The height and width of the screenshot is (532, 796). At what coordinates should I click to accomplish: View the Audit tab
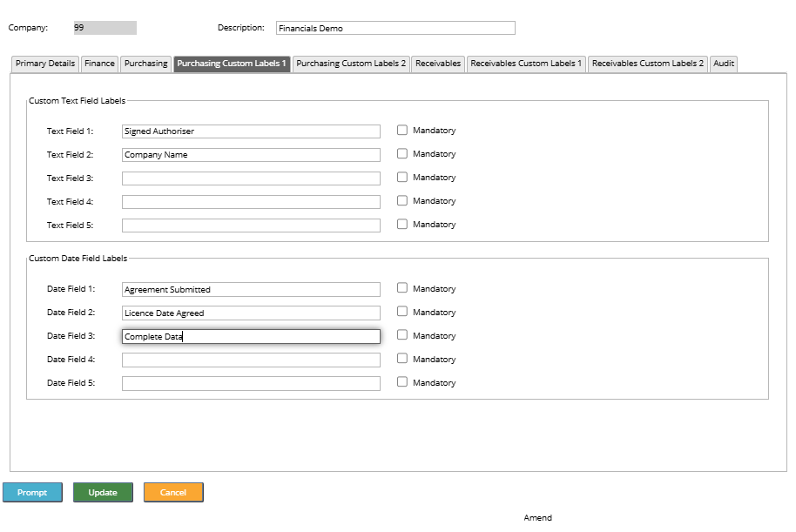(724, 64)
